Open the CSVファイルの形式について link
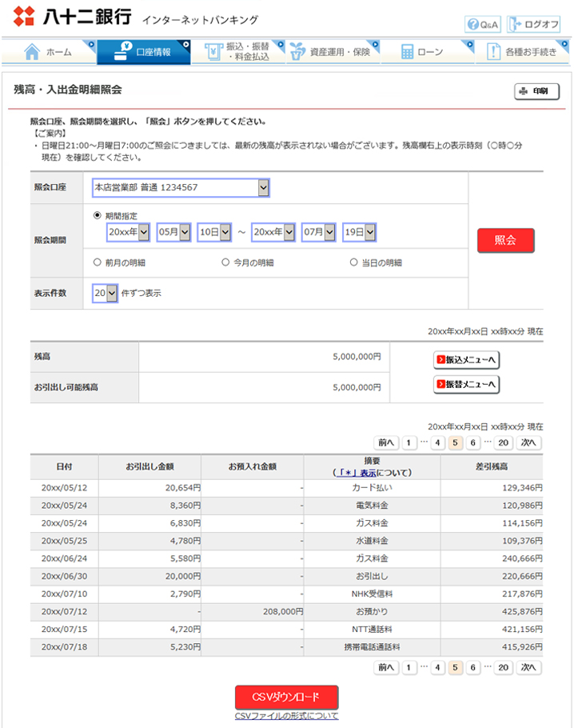 [286, 716]
